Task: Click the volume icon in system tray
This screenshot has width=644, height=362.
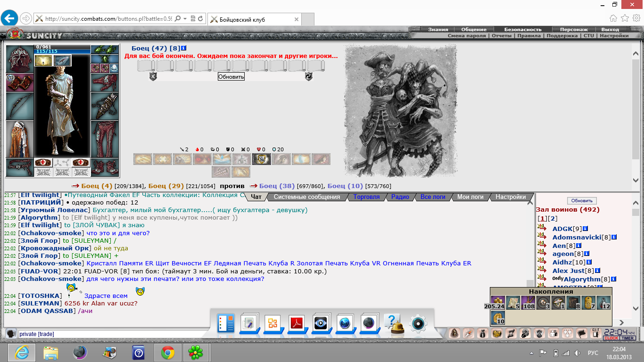Action: click(577, 353)
